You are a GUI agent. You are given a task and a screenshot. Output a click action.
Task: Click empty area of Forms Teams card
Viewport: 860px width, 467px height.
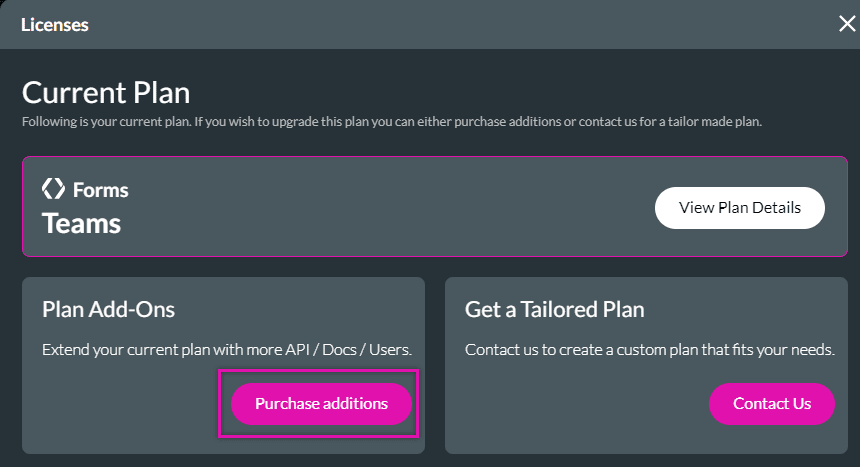coord(400,208)
